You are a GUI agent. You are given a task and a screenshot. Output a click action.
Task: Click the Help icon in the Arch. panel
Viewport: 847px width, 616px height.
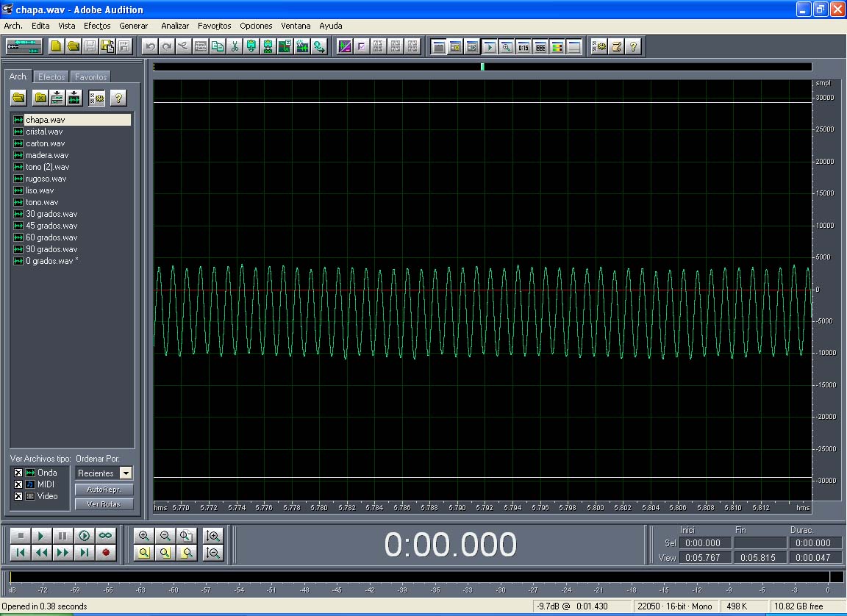(x=118, y=98)
